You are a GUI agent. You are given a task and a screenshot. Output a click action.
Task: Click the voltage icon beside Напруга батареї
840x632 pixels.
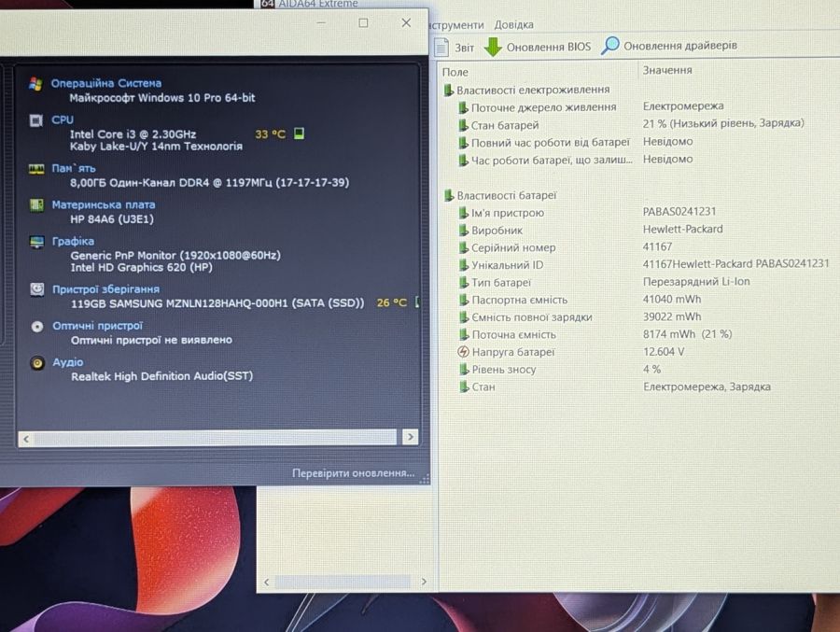(x=463, y=352)
